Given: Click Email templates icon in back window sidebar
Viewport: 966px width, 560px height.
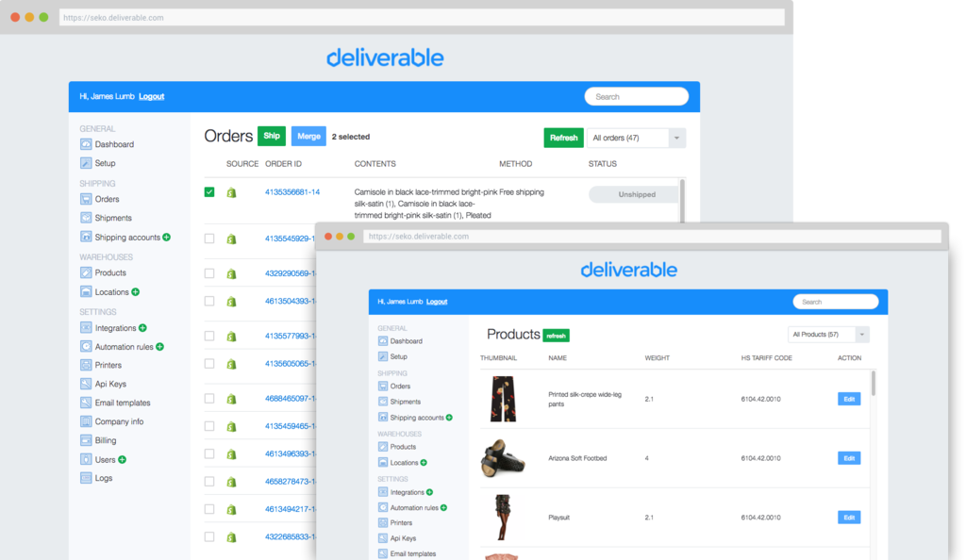Looking at the screenshot, I should pos(86,403).
